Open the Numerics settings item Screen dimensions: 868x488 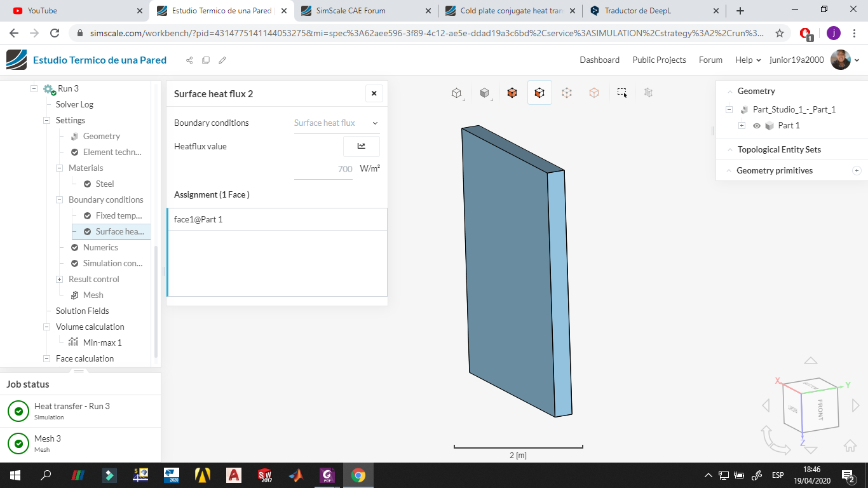[x=100, y=247]
